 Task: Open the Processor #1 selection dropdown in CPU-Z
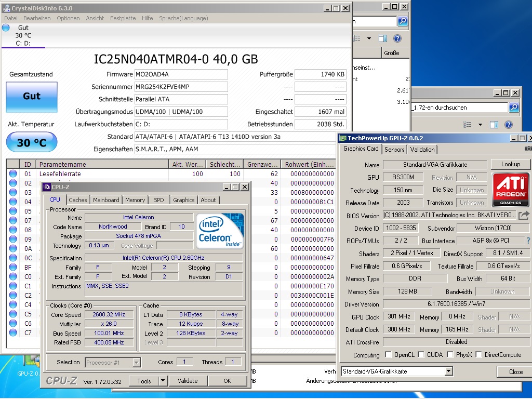pos(136,363)
